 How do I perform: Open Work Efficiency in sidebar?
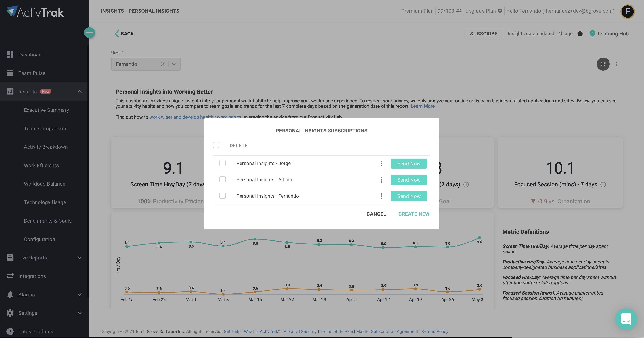42,165
